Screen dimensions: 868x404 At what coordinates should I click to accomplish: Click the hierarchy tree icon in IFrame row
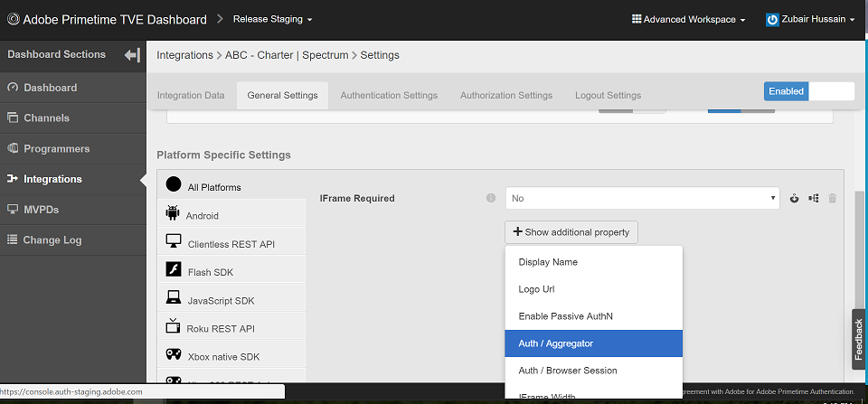pyautogui.click(x=814, y=198)
